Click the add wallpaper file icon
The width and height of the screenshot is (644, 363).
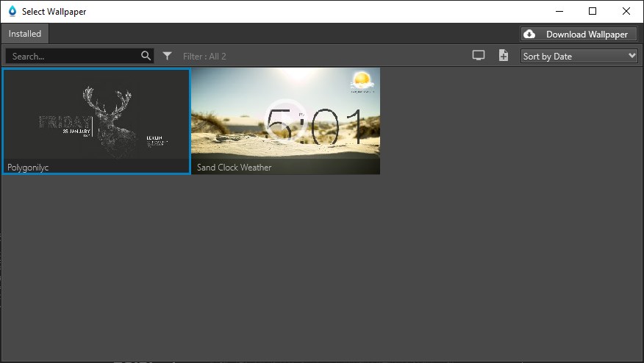click(504, 56)
